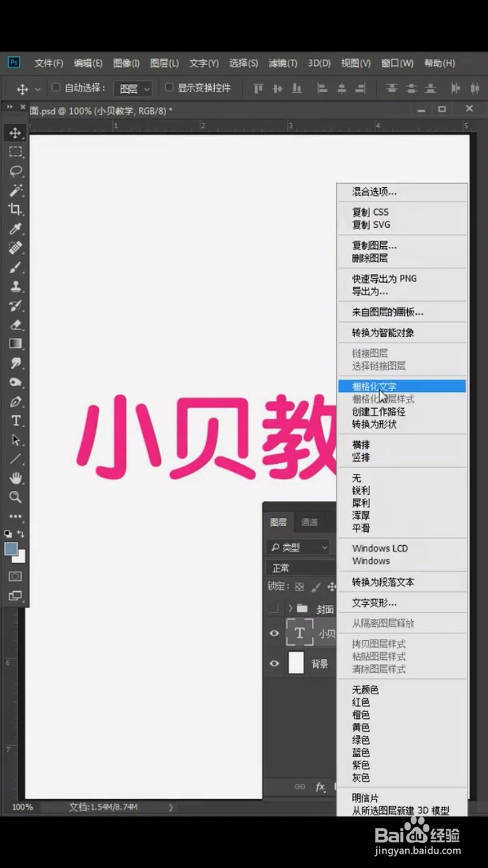This screenshot has height=868, width=488.
Task: Open Move tool preset picker arrow
Action: [37, 89]
